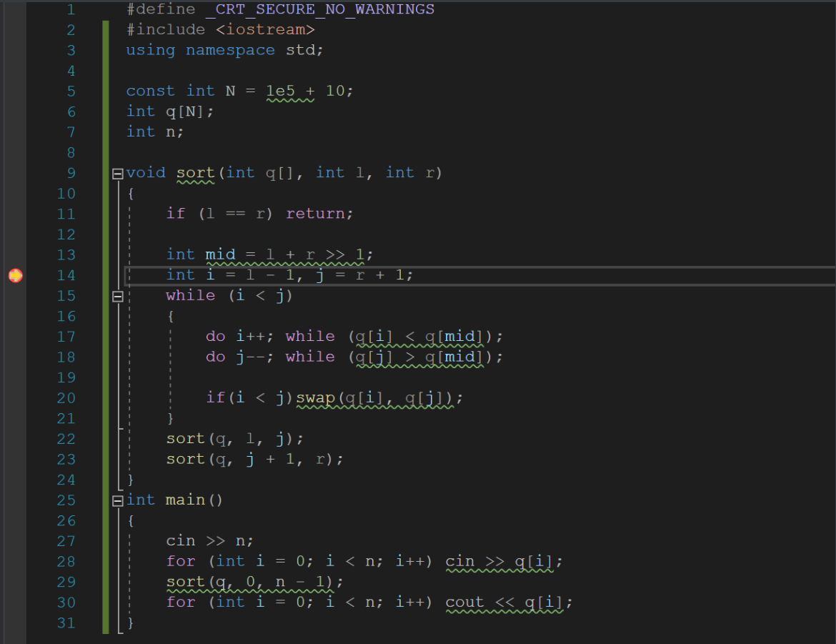
Task: Click the condition q[j] > q[mid] on line 18
Action: [x=419, y=357]
